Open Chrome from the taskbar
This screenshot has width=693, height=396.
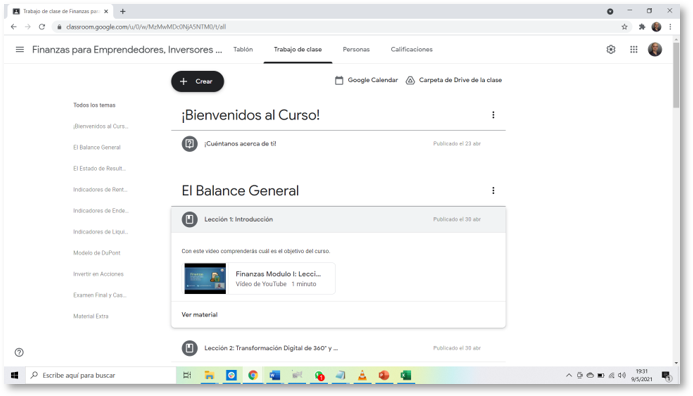[x=253, y=375]
